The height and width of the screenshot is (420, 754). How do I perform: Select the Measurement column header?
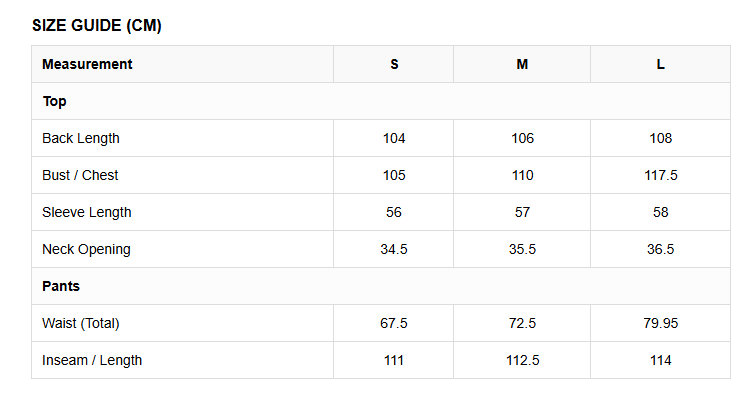point(87,64)
